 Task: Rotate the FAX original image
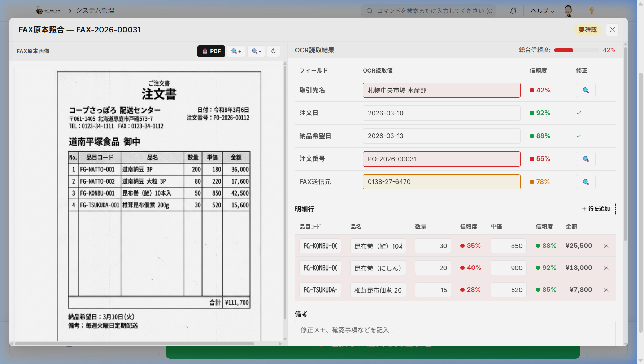point(273,51)
